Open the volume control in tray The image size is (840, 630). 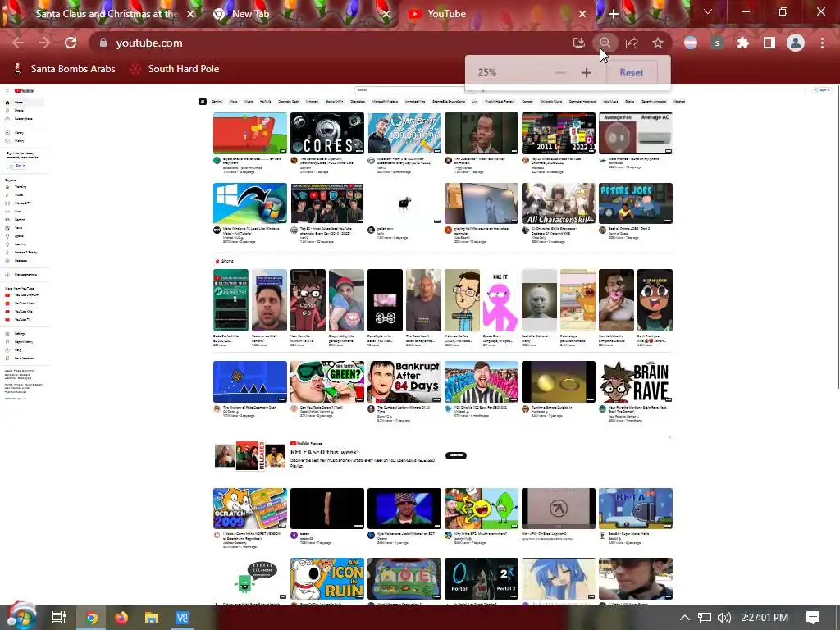(x=724, y=618)
